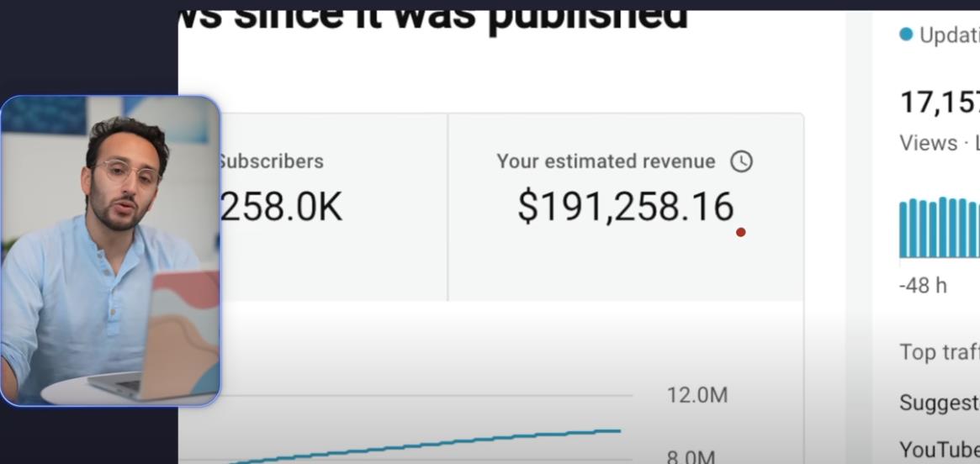This screenshot has height=464, width=980.
Task: Select the Your estimated revenue tab label
Action: 606,161
